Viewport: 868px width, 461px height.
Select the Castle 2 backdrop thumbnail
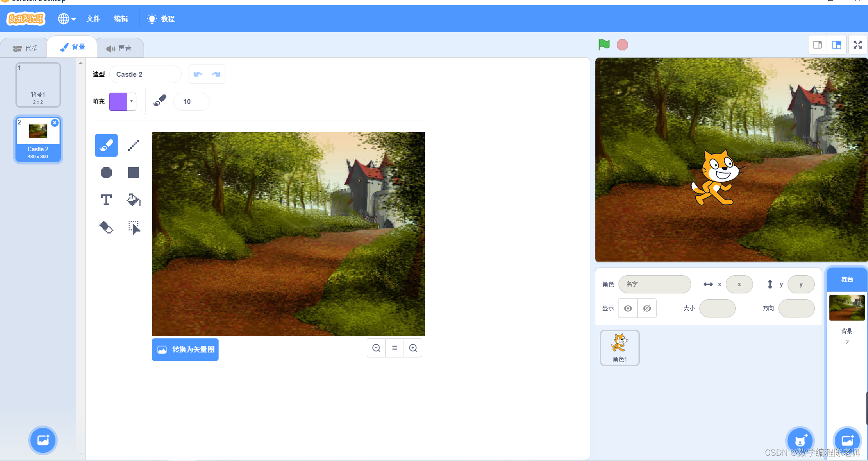pyautogui.click(x=38, y=139)
